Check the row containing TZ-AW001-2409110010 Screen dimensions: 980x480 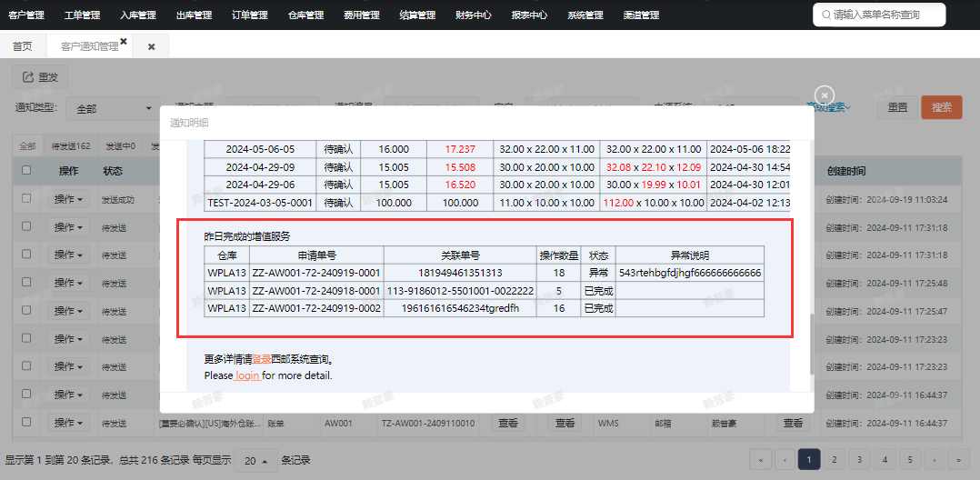tap(26, 423)
